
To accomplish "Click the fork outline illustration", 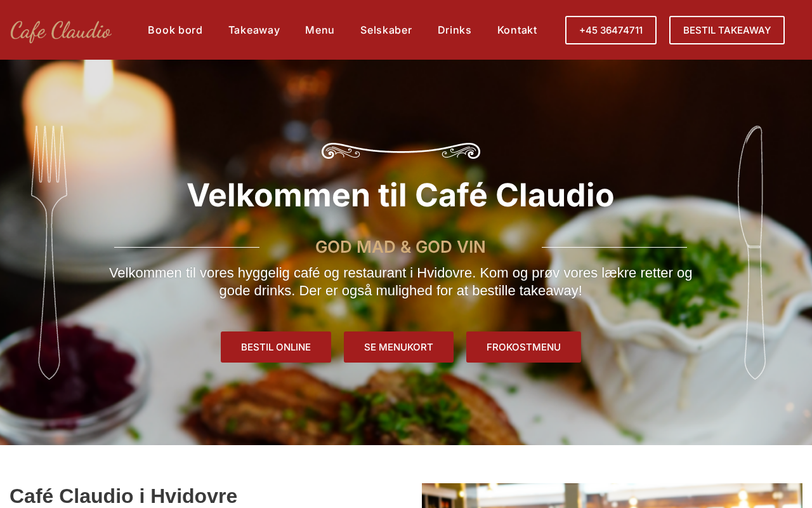I will 49,252.
